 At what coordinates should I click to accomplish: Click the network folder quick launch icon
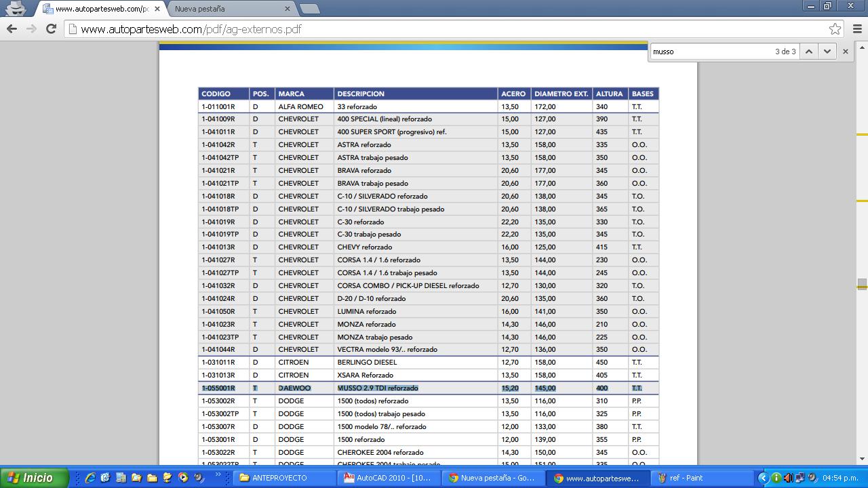tap(167, 478)
